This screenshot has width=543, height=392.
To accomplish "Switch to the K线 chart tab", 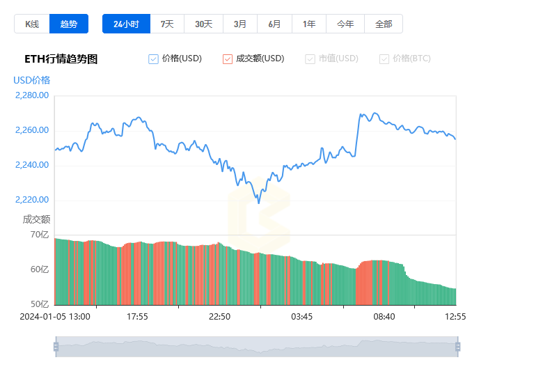I will point(32,24).
